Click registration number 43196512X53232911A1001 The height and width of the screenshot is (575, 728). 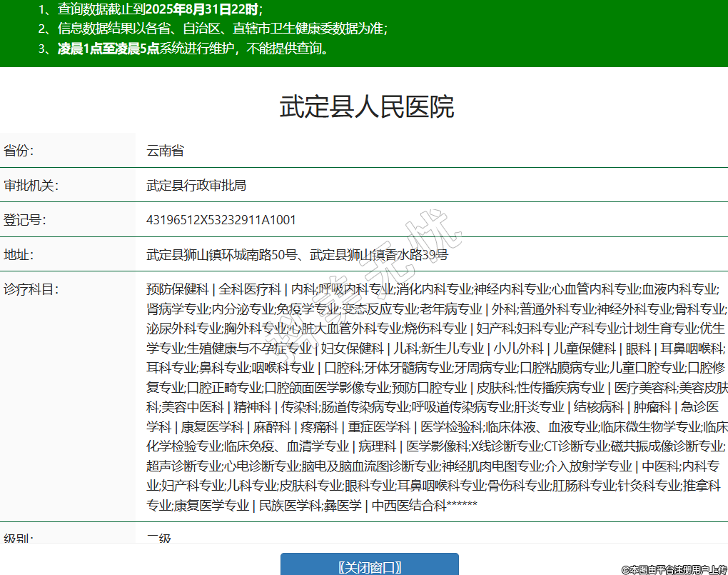coord(221,219)
